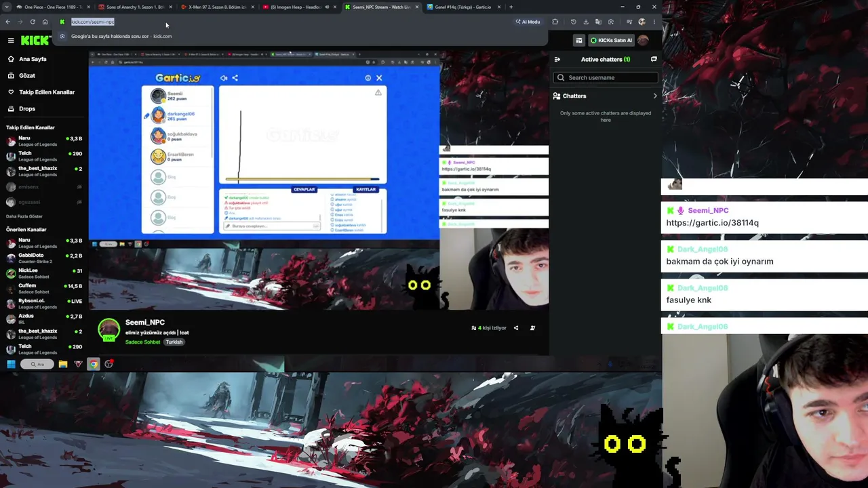Click the Valorant taskbar icon
Screen dimensions: 868x488
(x=78, y=364)
